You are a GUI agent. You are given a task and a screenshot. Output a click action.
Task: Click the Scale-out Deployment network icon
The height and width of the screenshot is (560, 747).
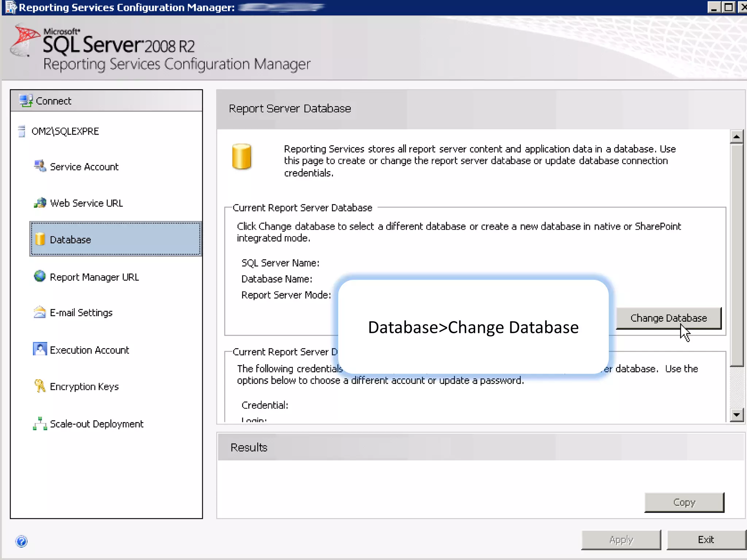pyautogui.click(x=40, y=424)
